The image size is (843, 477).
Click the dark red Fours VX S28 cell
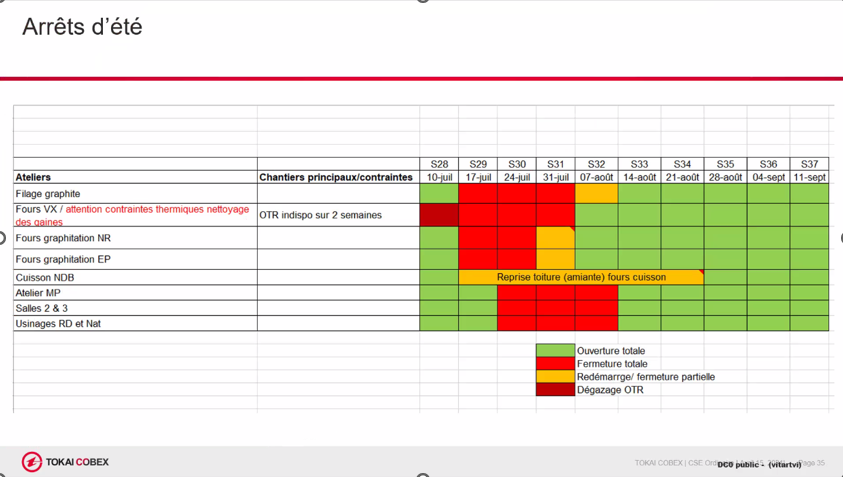tap(439, 215)
